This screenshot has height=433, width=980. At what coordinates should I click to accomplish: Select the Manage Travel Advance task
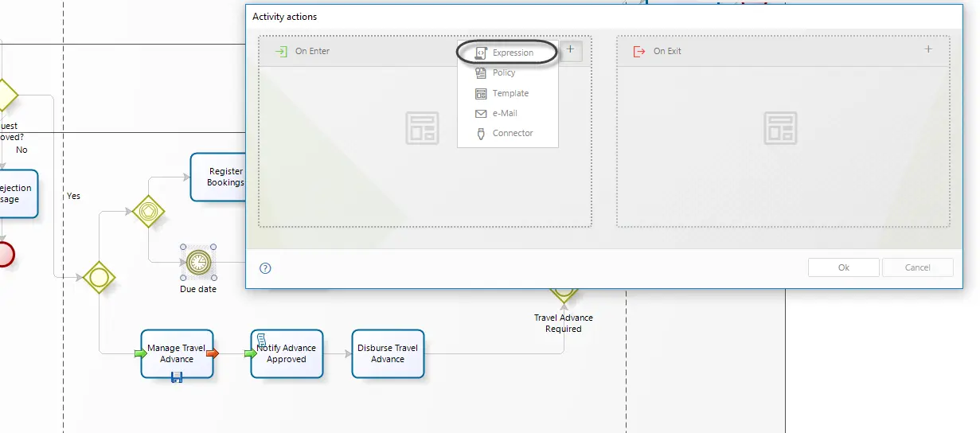(x=177, y=353)
